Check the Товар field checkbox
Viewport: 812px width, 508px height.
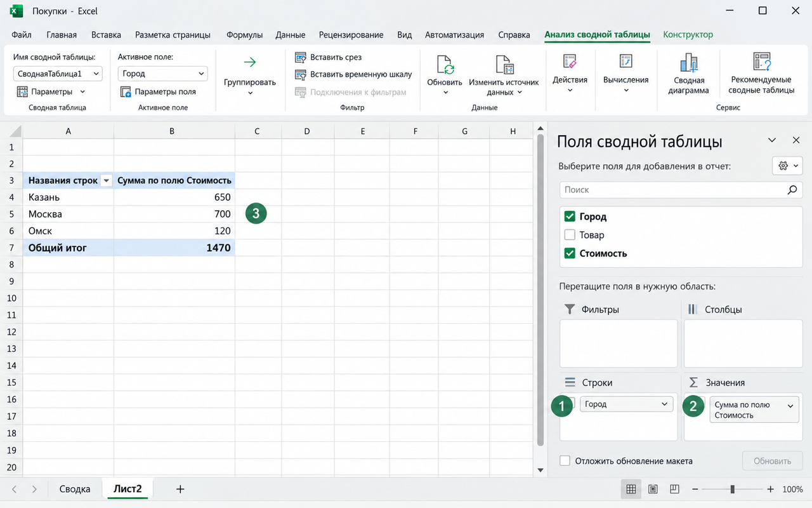click(569, 235)
